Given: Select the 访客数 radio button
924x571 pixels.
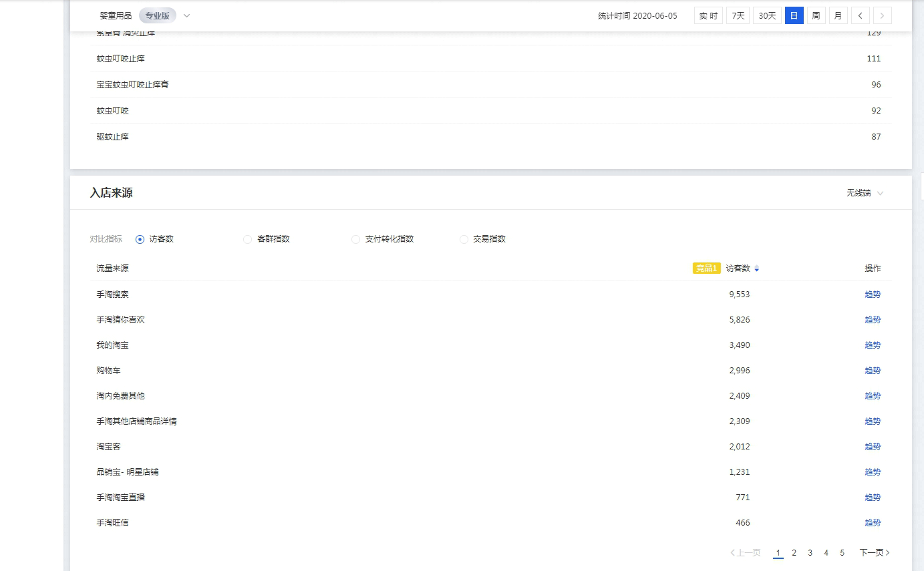Looking at the screenshot, I should click(x=140, y=239).
